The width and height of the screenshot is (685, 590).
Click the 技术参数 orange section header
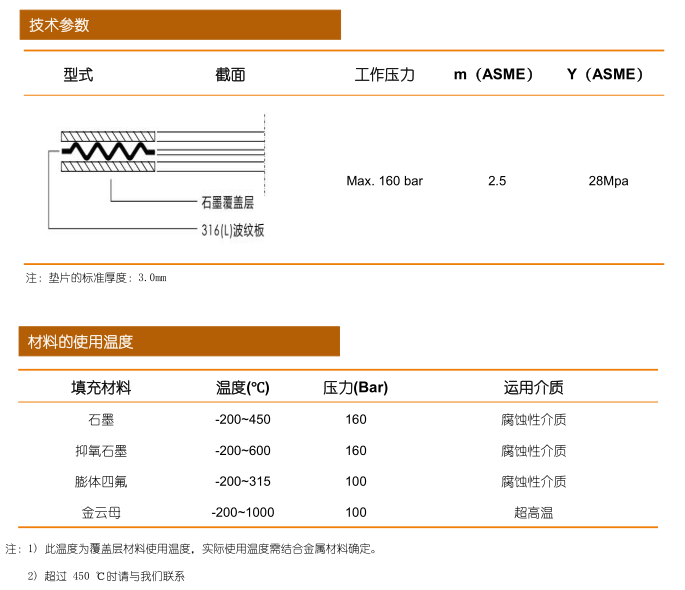pos(180,25)
